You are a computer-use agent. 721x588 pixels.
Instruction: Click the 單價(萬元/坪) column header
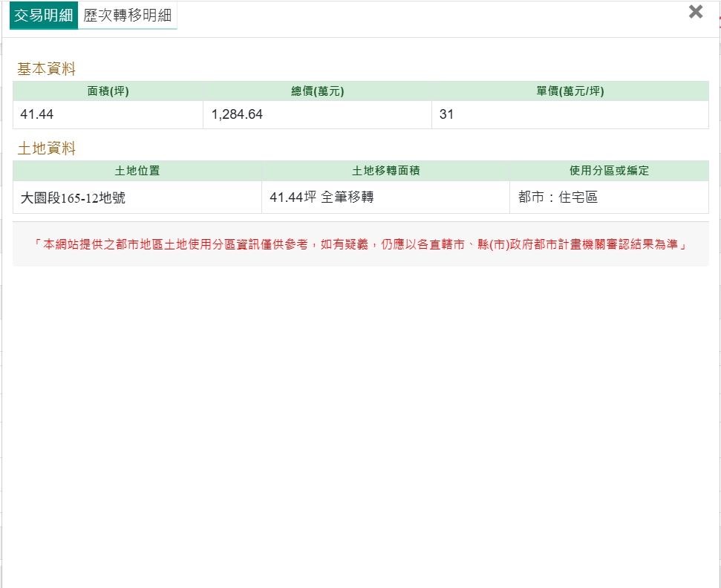tap(570, 91)
